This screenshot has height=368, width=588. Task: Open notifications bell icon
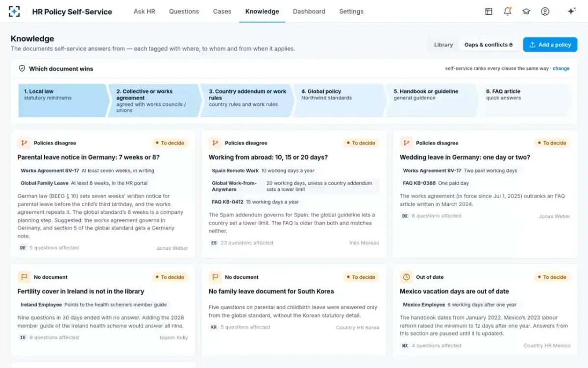[507, 11]
